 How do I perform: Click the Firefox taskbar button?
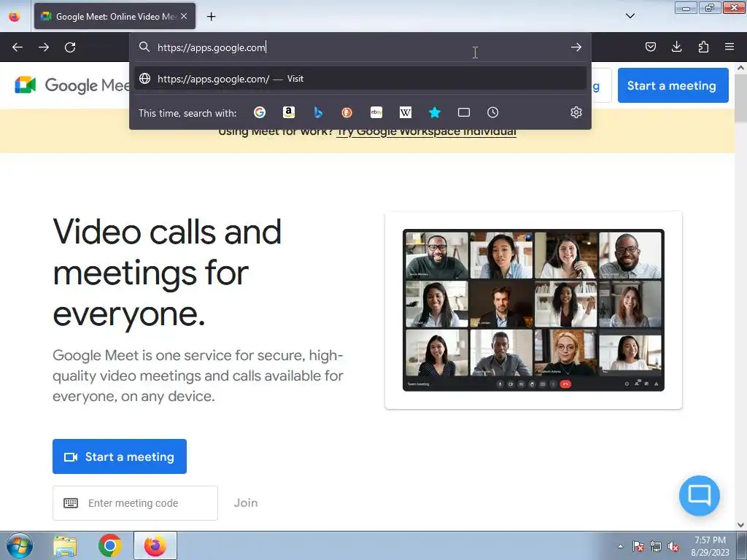tap(155, 545)
